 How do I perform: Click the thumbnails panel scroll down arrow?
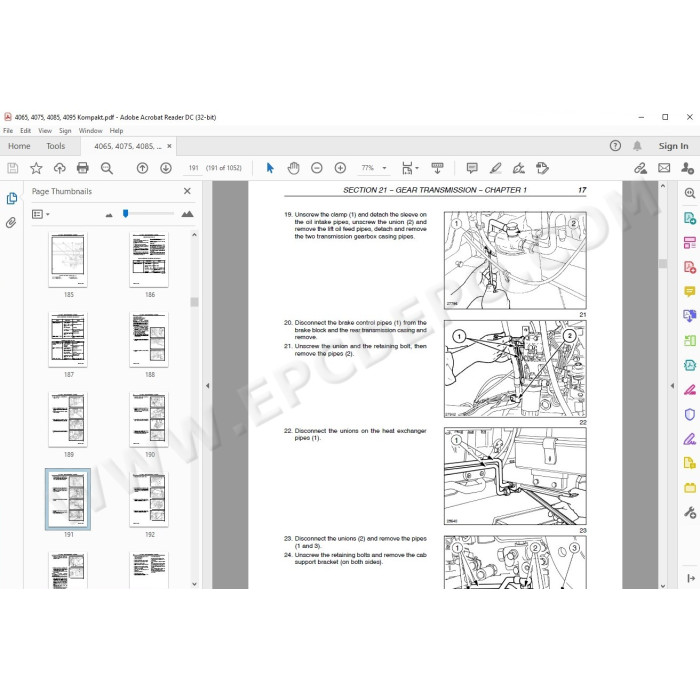coord(194,583)
